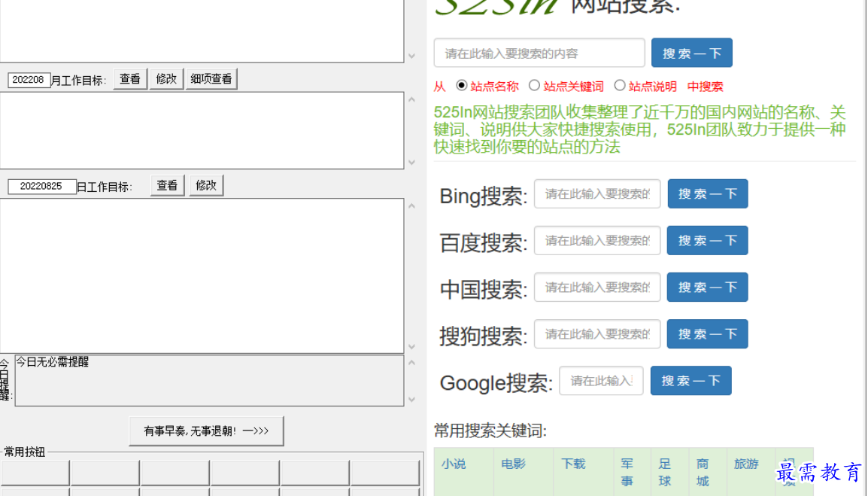Viewport: 868px width, 496px height.
Task: Click the first blank 常用按钮 button
Action: tap(35, 473)
